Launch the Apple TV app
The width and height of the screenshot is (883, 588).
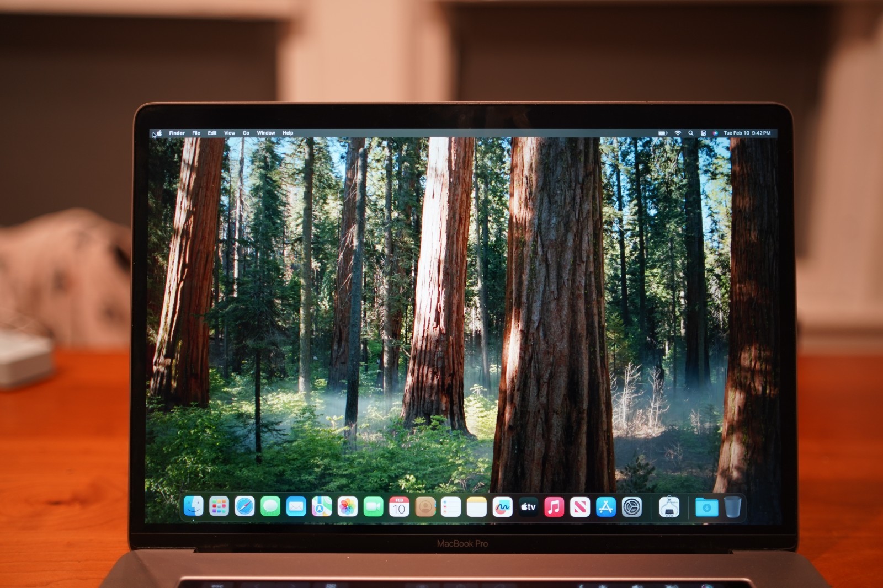click(x=528, y=506)
